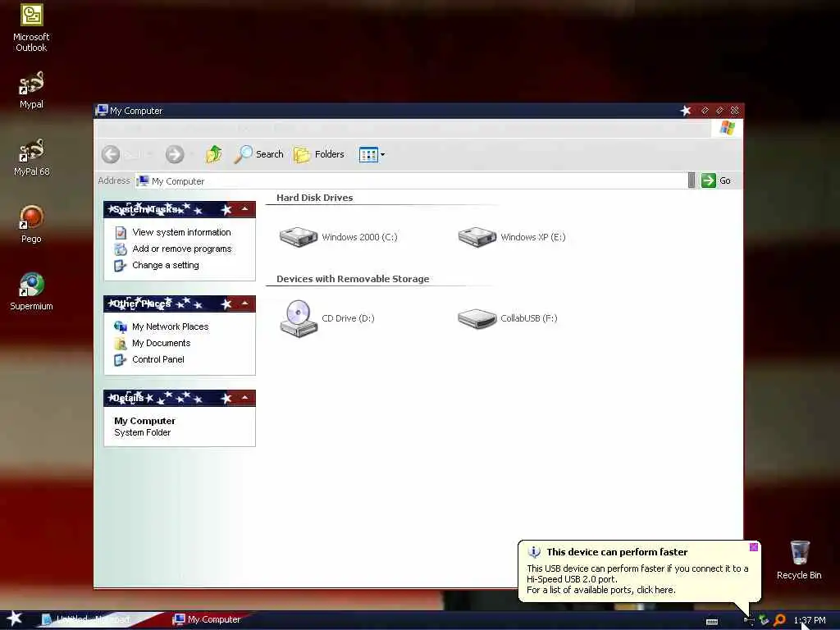Close the USB device balloon notification
The image size is (840, 630).
point(754,547)
